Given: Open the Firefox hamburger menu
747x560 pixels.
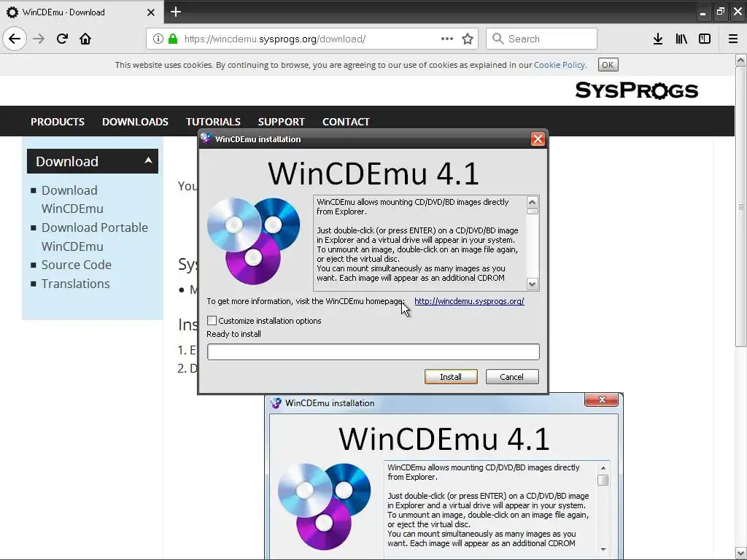Looking at the screenshot, I should point(733,39).
